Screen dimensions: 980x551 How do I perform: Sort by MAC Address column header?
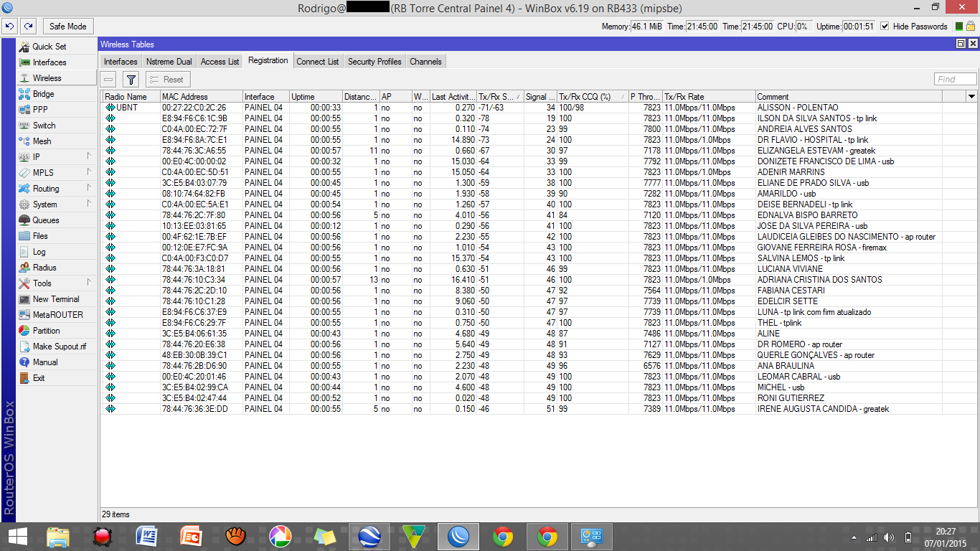[201, 96]
